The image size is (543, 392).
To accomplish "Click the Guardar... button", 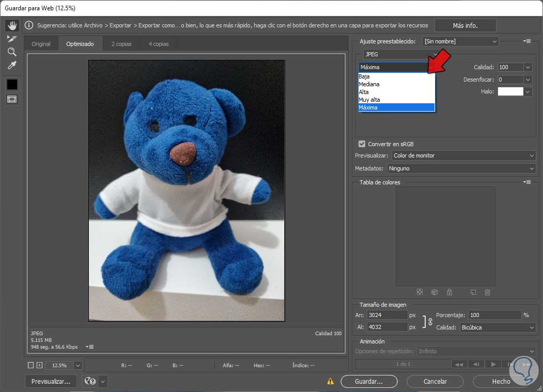I will pyautogui.click(x=369, y=381).
